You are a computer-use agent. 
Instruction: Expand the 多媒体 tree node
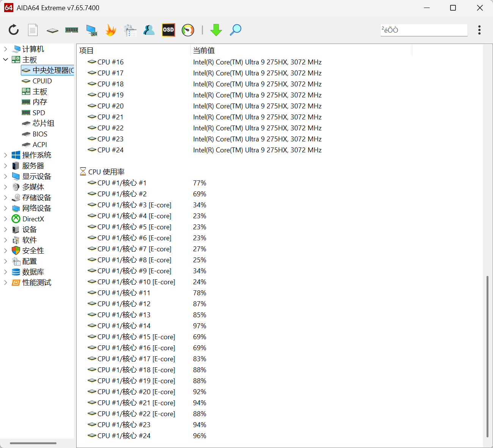5,187
